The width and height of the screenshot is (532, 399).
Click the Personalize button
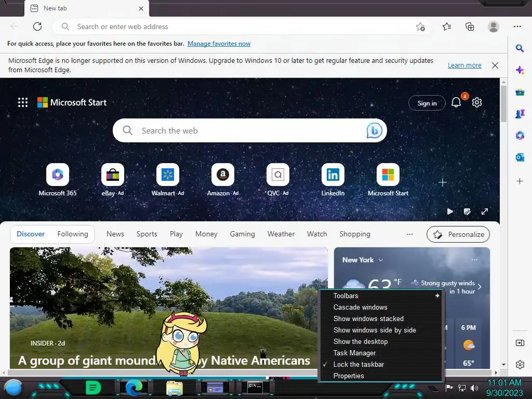(458, 234)
